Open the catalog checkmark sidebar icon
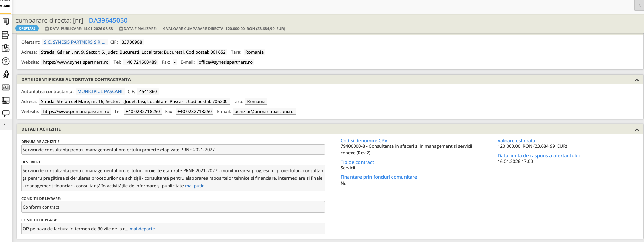 [5, 48]
